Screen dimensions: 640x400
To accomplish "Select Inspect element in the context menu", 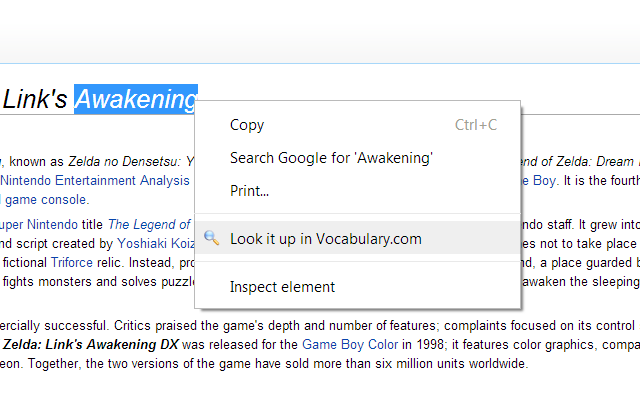I will 358,287.
